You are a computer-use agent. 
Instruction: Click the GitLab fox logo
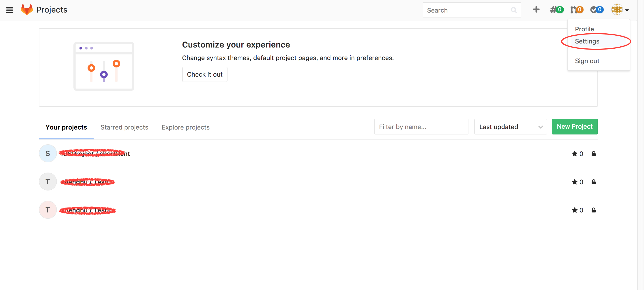[26, 9]
